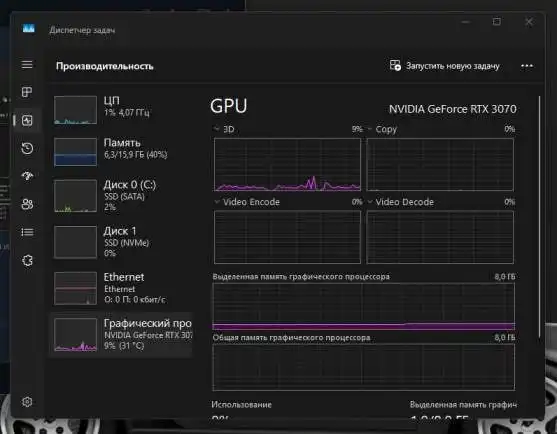Click the dedicated GPU memory graph

pos(363,306)
